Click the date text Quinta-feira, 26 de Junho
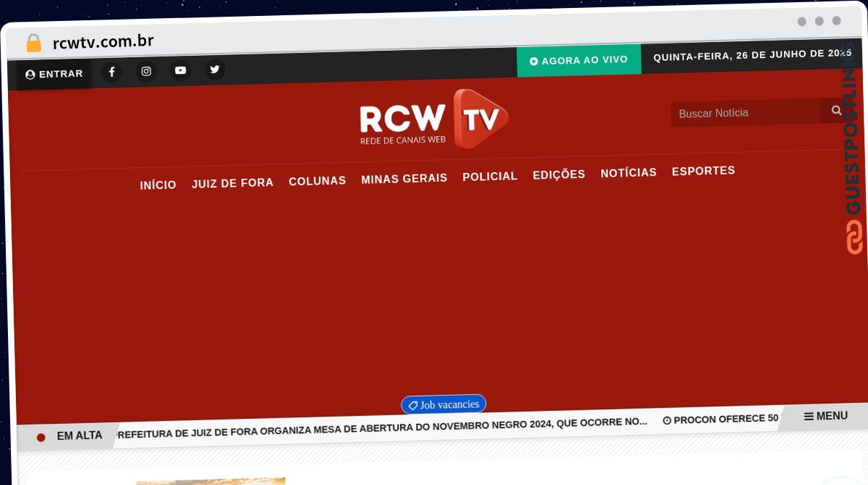Image resolution: width=868 pixels, height=485 pixels. 753,56
